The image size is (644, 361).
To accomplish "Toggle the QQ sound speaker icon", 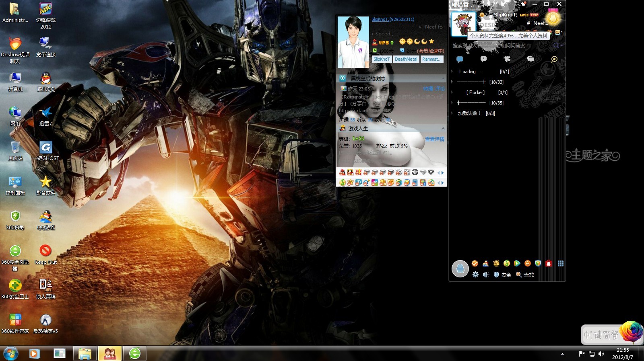I will [486, 275].
